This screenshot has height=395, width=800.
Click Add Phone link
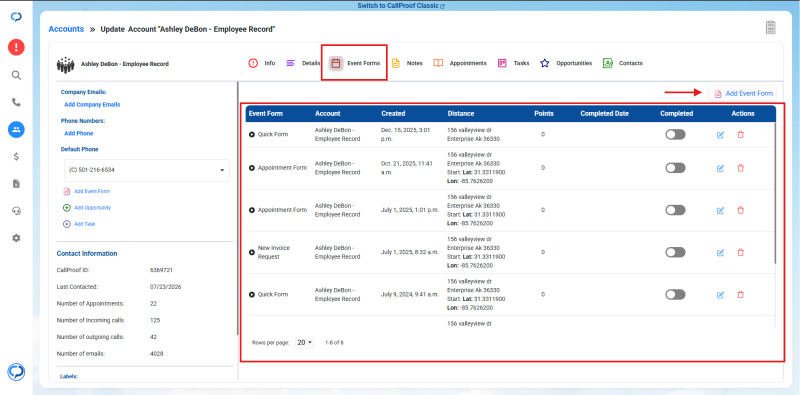point(79,133)
